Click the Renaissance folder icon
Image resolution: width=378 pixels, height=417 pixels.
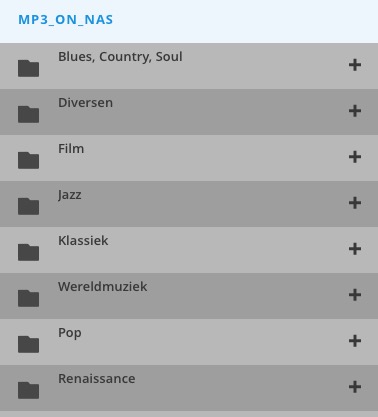click(x=28, y=390)
